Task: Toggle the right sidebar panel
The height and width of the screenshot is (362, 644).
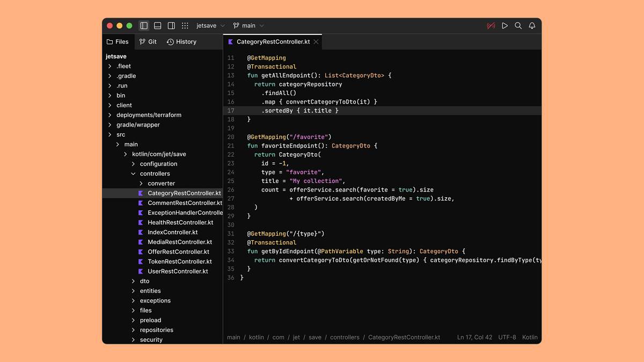Action: pos(171,26)
